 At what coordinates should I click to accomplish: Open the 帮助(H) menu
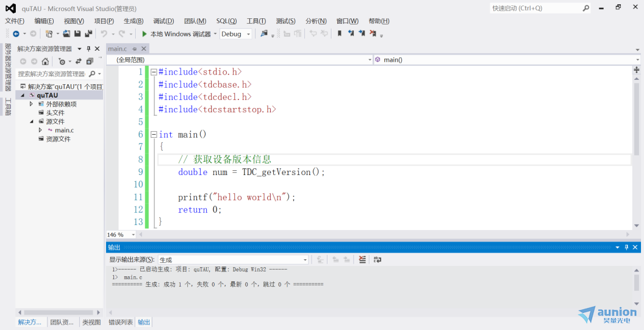tap(379, 21)
